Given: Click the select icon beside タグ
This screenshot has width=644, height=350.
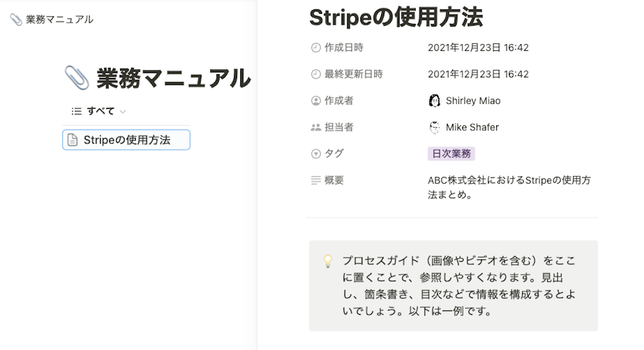Looking at the screenshot, I should [316, 154].
